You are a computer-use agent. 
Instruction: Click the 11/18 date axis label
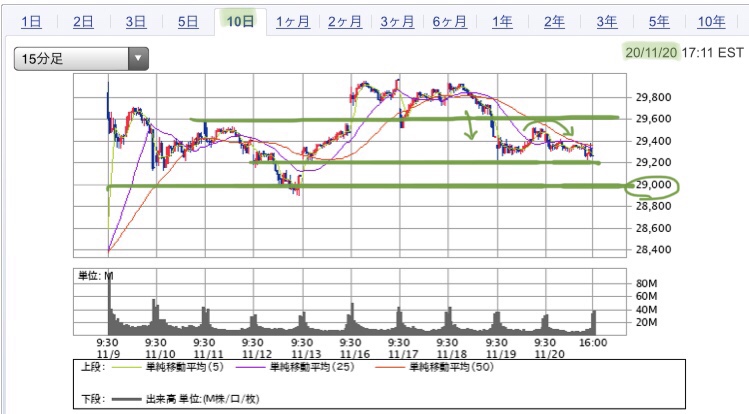(x=452, y=354)
